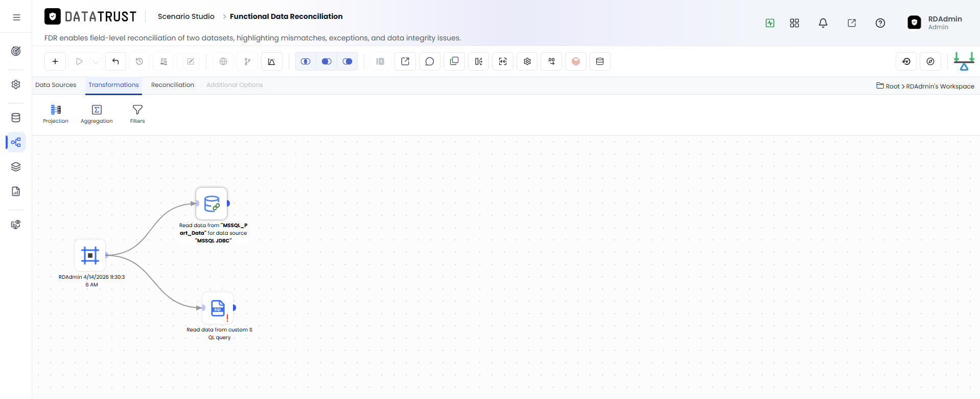Open the history clock icon

(x=139, y=61)
